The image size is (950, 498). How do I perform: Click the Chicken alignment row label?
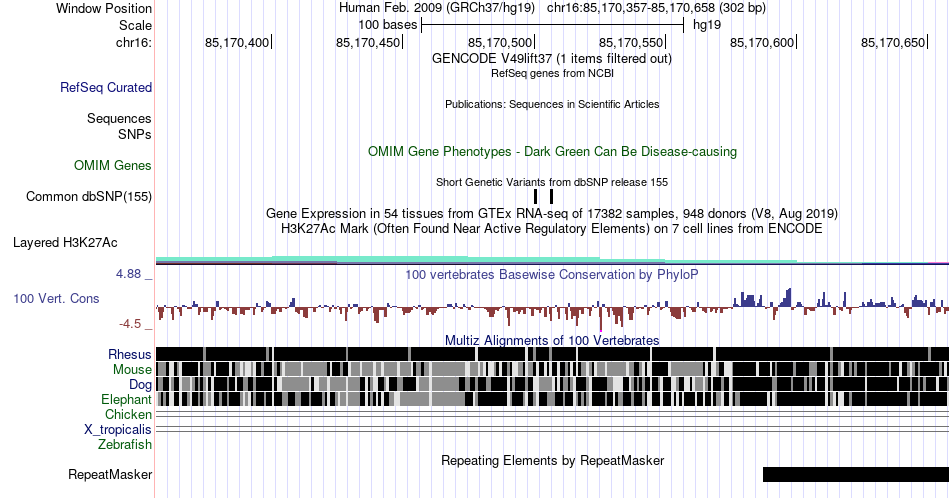(x=128, y=414)
